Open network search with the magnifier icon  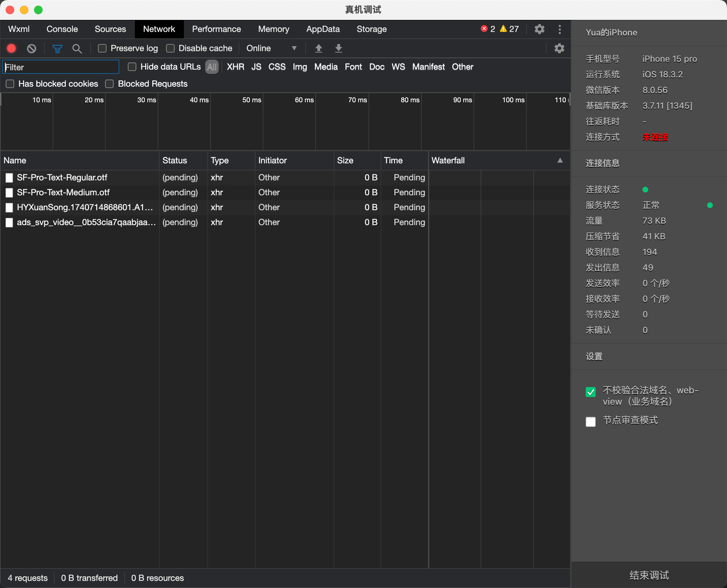pos(77,48)
